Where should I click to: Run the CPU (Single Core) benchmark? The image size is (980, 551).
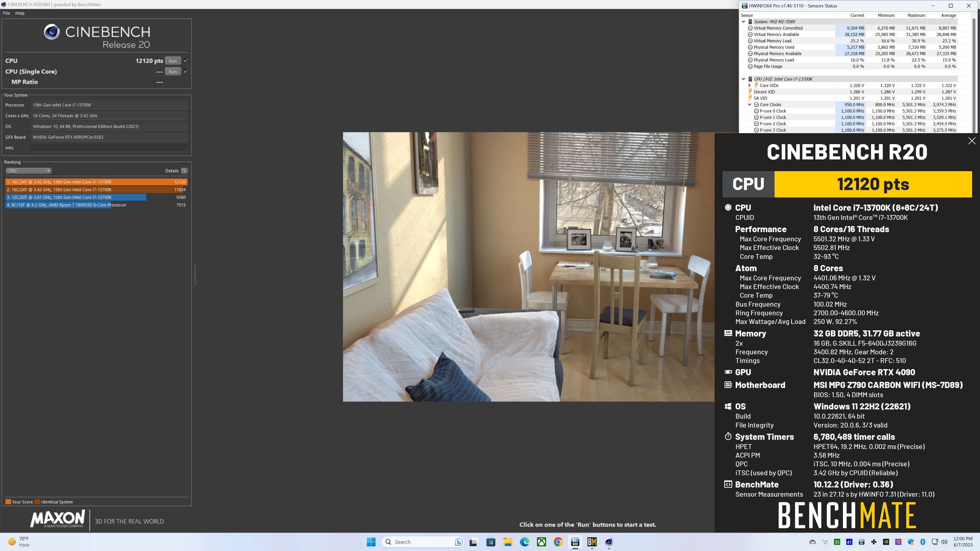coord(173,71)
